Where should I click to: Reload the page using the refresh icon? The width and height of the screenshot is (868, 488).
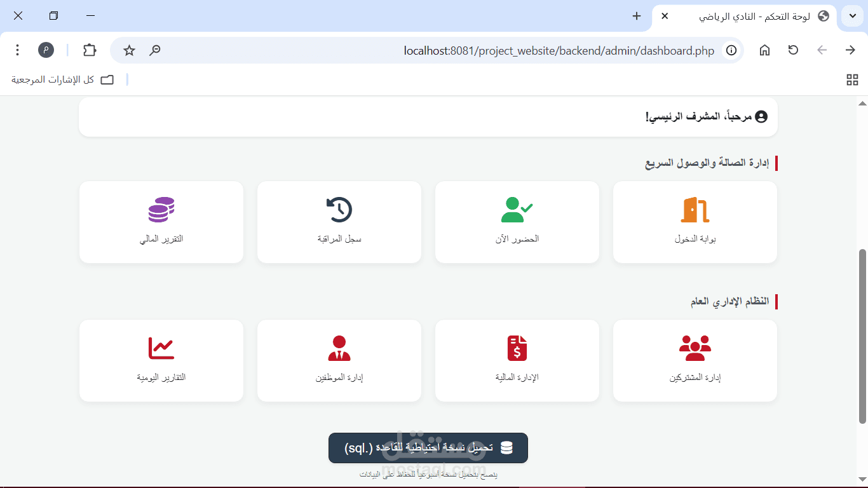tap(793, 50)
